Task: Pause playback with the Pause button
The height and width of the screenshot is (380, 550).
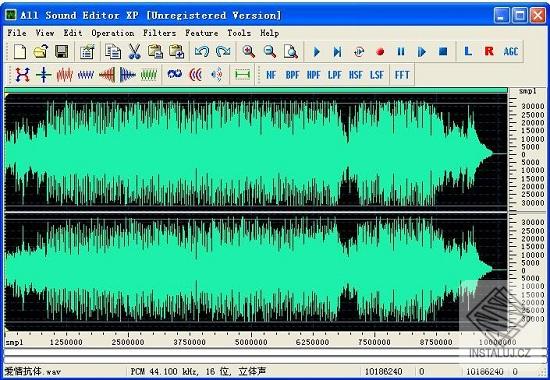Action: point(401,52)
